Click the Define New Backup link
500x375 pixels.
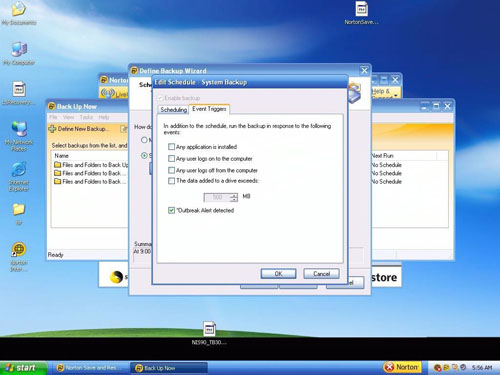click(82, 129)
